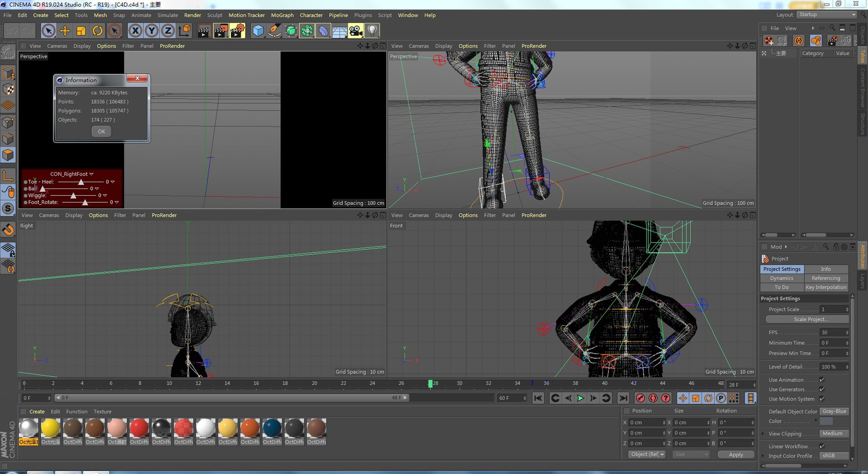This screenshot has height=474, width=868.
Task: Add a Light object
Action: click(x=372, y=31)
